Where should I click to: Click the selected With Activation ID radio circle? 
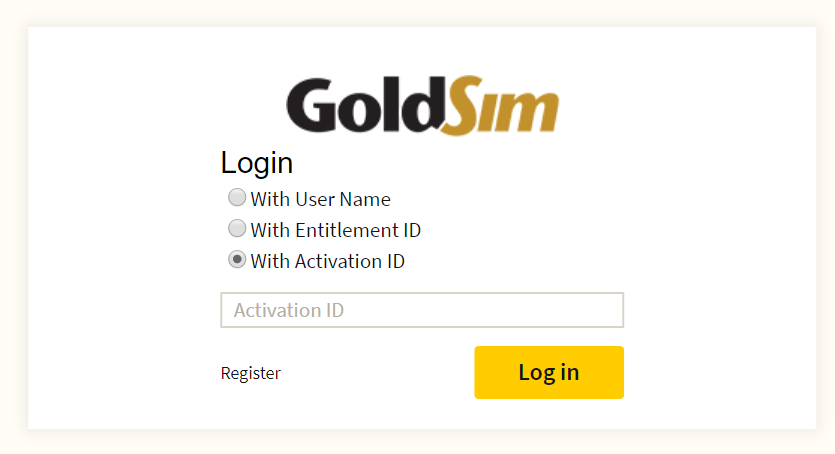(237, 260)
